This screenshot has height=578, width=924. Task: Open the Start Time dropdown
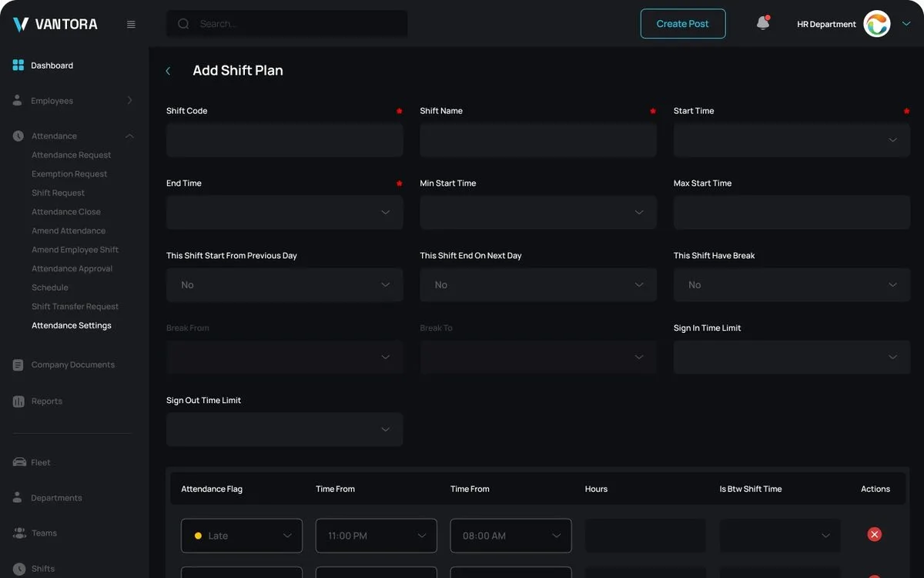click(x=792, y=140)
